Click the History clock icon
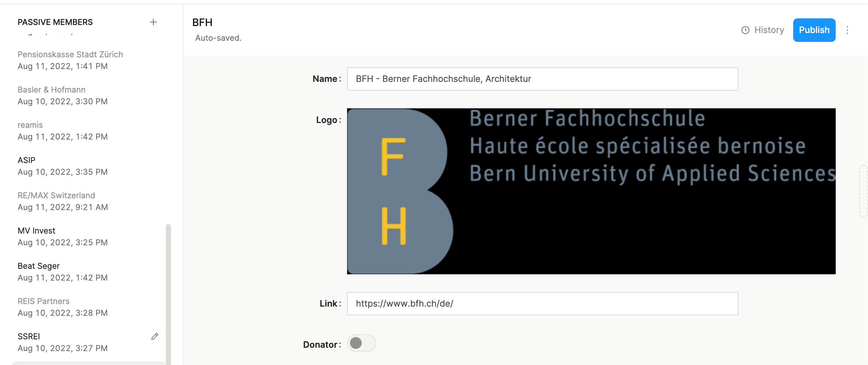 click(745, 30)
